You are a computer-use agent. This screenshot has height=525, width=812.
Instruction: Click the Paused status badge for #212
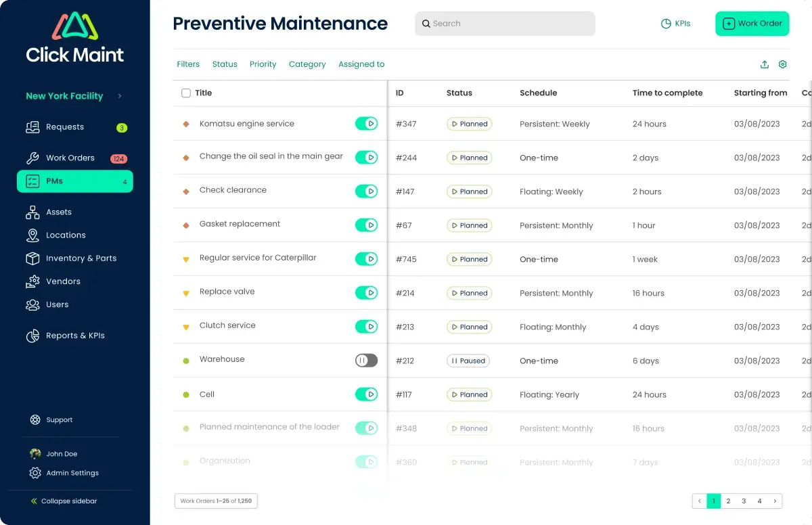468,361
